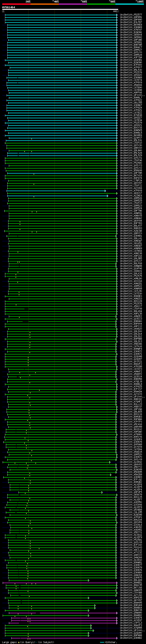Screen dimensions: 146x644
Task: Select label UniRef100_O49820
Action: [131, 329]
